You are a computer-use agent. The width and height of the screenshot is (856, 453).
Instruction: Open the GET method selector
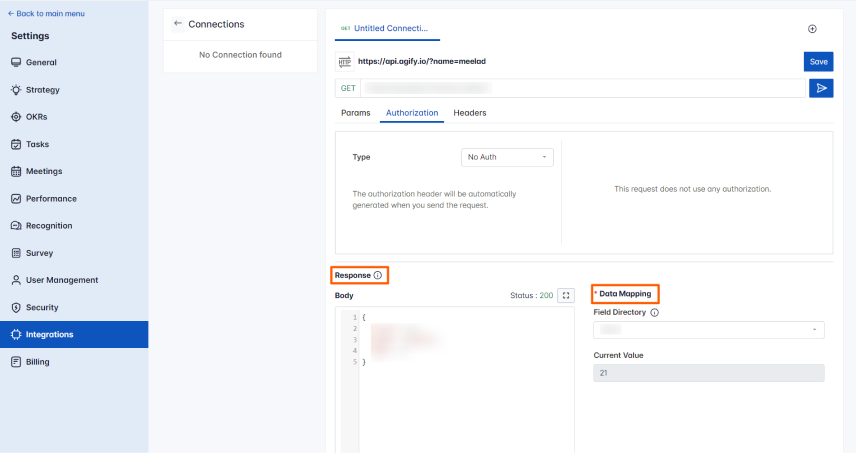click(348, 88)
